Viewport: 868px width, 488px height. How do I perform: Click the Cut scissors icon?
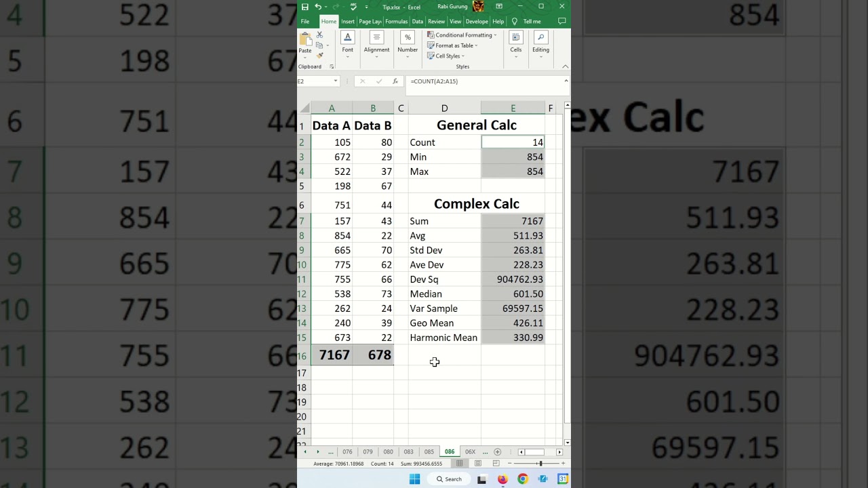(x=319, y=35)
